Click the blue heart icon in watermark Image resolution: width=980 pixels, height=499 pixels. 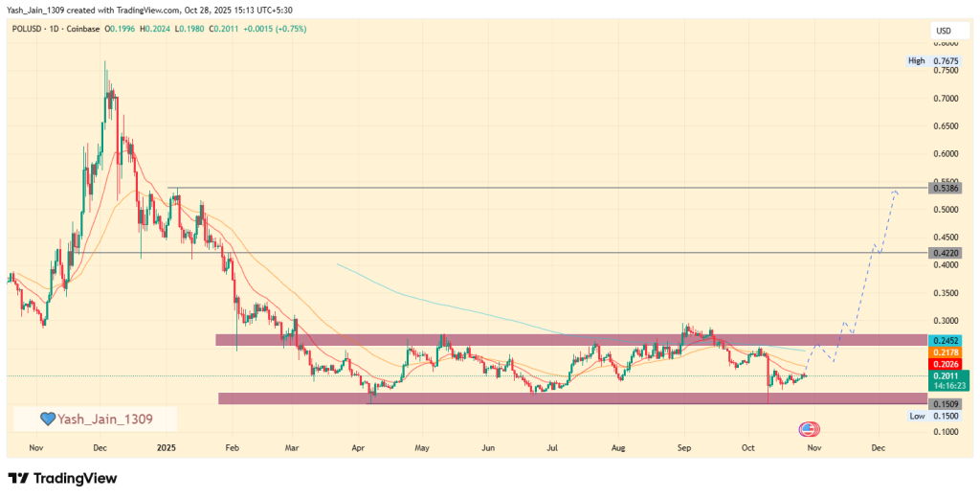[x=47, y=419]
